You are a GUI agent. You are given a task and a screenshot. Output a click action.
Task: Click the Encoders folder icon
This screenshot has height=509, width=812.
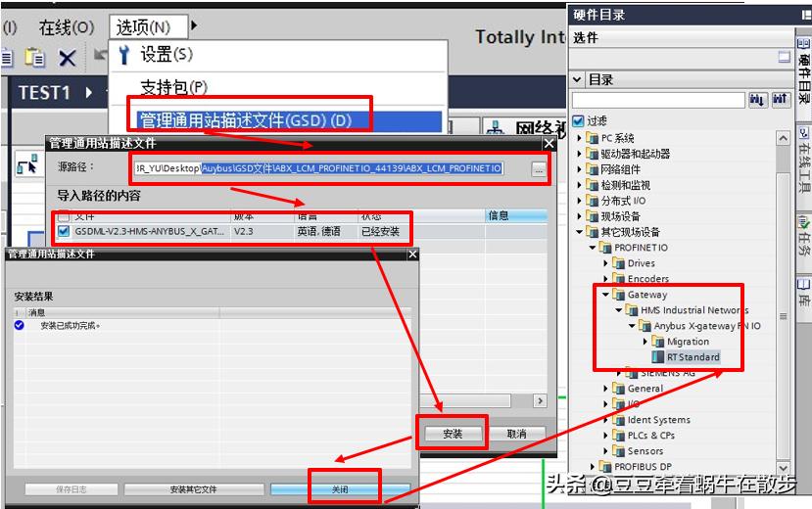618,278
